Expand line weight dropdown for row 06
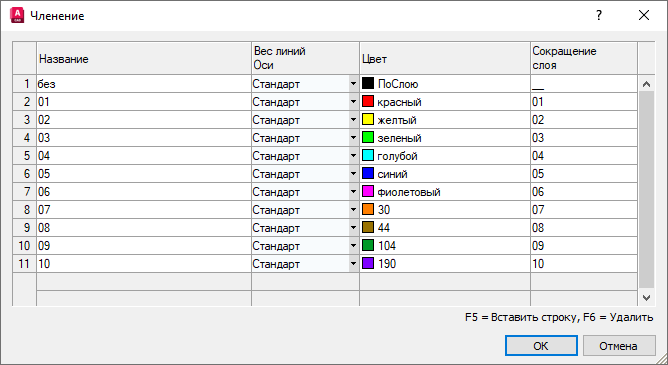The height and width of the screenshot is (365, 668). [x=353, y=192]
